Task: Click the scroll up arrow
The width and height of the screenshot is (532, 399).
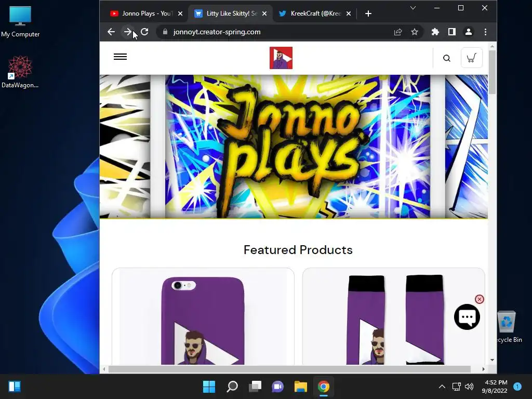Action: click(x=492, y=46)
